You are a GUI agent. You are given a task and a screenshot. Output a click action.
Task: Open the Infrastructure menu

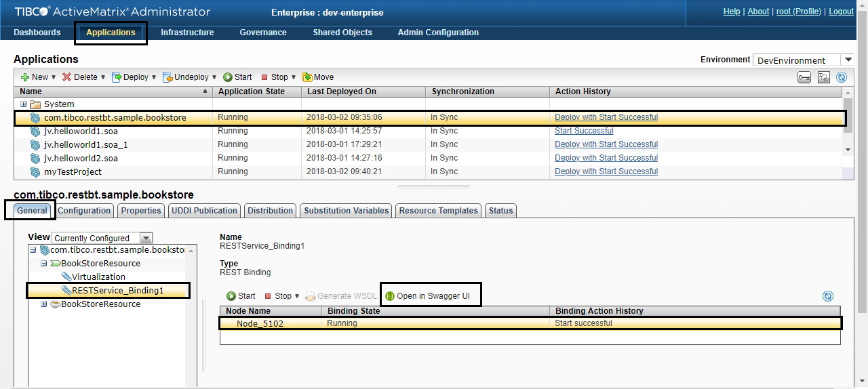coord(187,33)
